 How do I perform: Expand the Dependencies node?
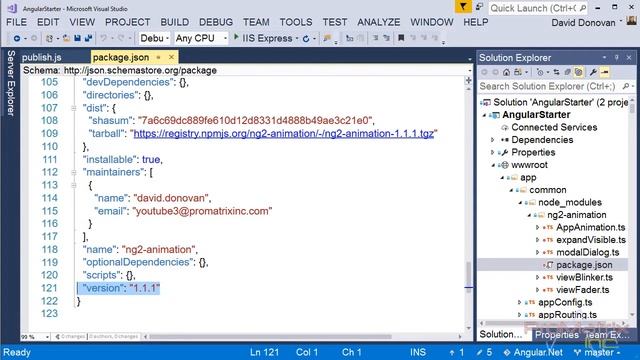(493, 140)
